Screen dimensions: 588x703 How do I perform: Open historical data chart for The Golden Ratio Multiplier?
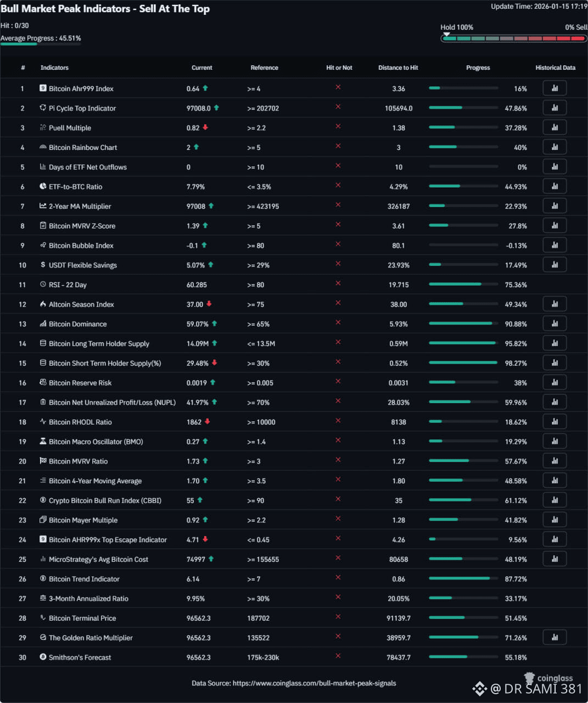point(555,637)
